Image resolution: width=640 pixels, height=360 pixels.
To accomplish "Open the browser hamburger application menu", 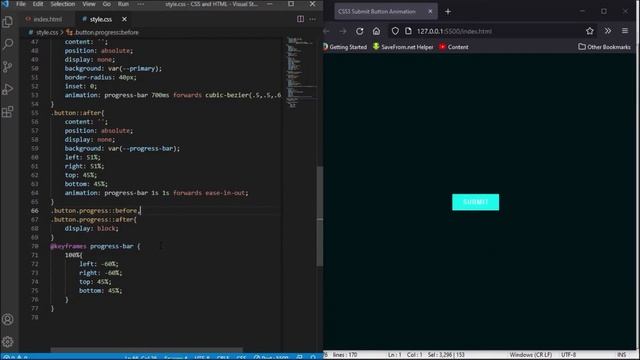I will click(625, 31).
